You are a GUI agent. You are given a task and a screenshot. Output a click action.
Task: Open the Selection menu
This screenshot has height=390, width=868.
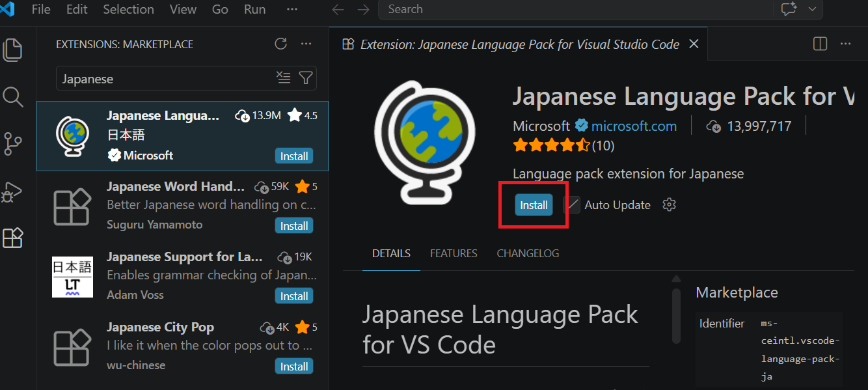tap(129, 9)
